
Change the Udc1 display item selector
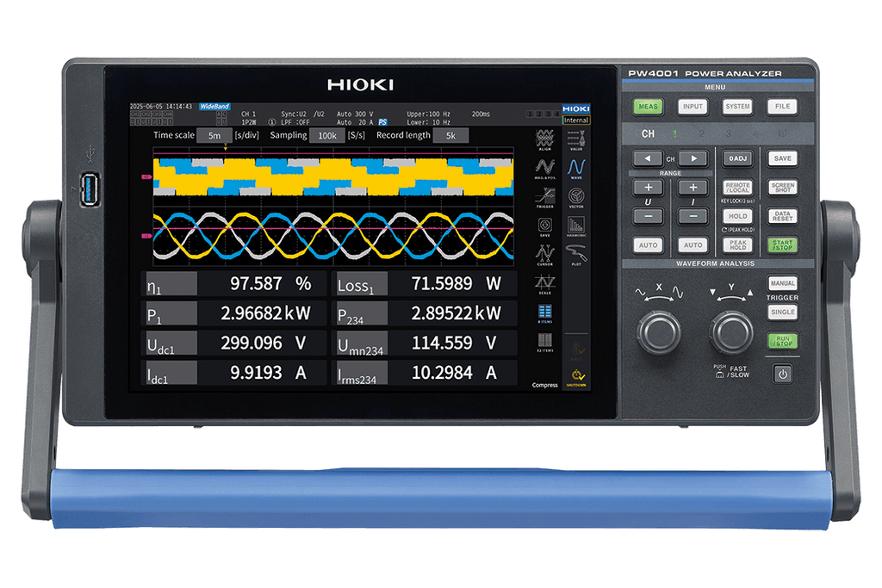[x=171, y=343]
